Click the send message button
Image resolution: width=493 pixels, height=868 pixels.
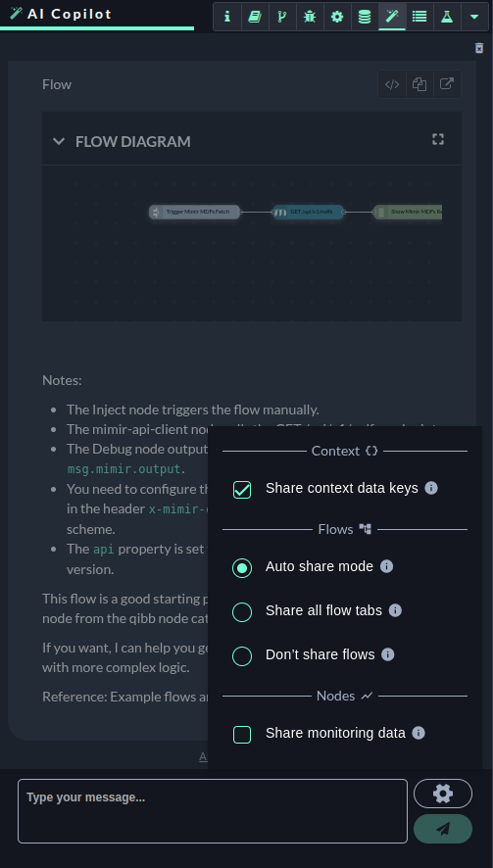(x=443, y=828)
